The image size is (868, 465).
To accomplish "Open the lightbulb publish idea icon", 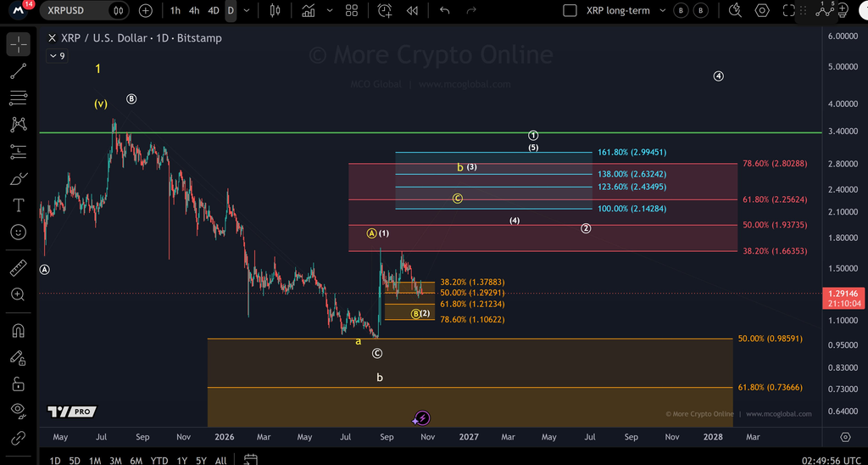I will (843, 10).
